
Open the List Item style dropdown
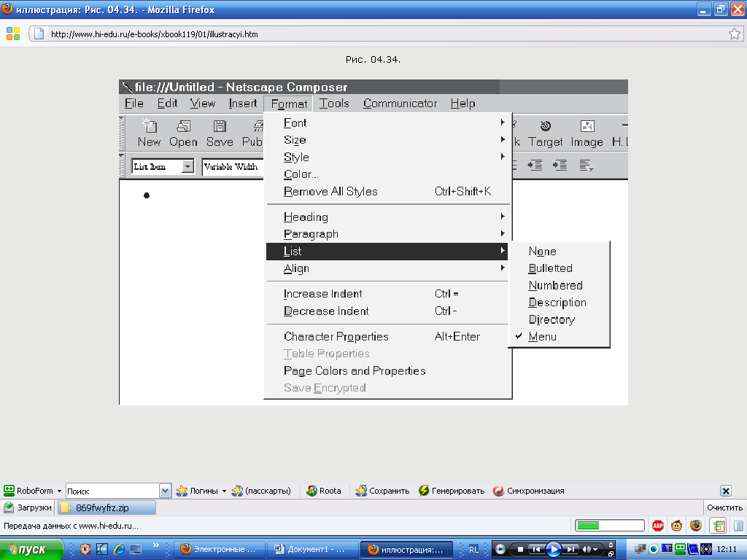click(x=187, y=166)
